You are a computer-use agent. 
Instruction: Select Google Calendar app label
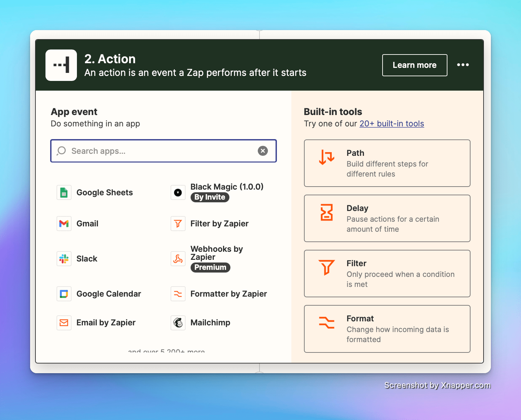tap(109, 294)
